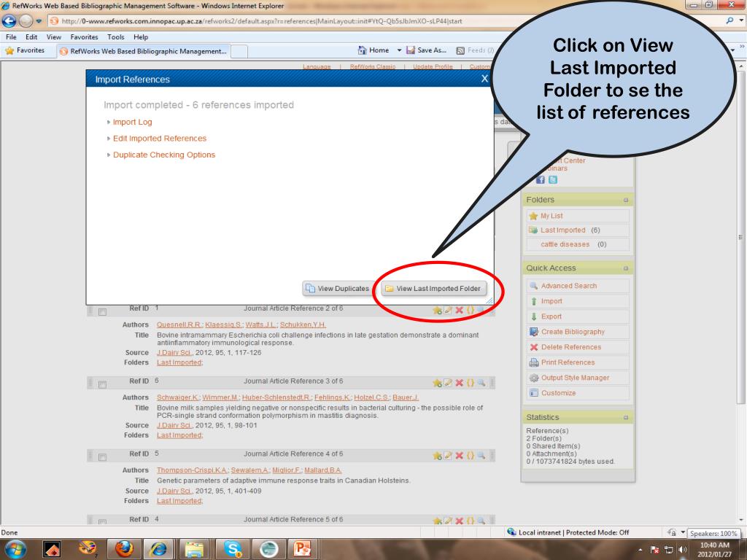Image resolution: width=747 pixels, height=560 pixels.
Task: Expand the Import Log section
Action: (x=132, y=122)
